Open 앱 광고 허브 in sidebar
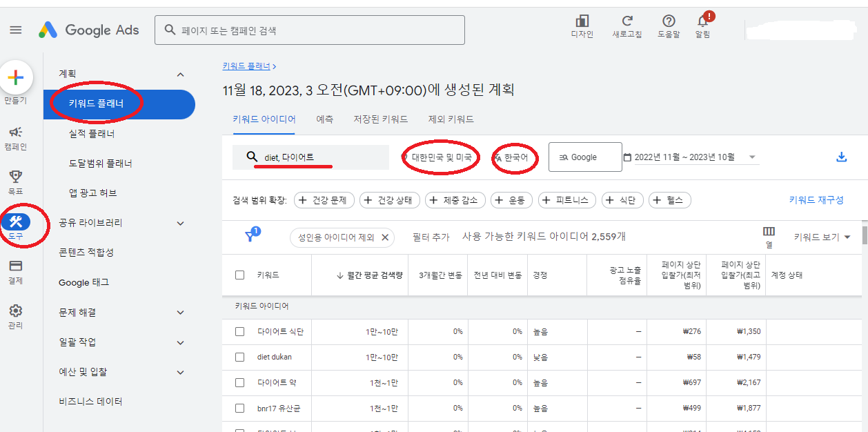The image size is (868, 432). 93,193
